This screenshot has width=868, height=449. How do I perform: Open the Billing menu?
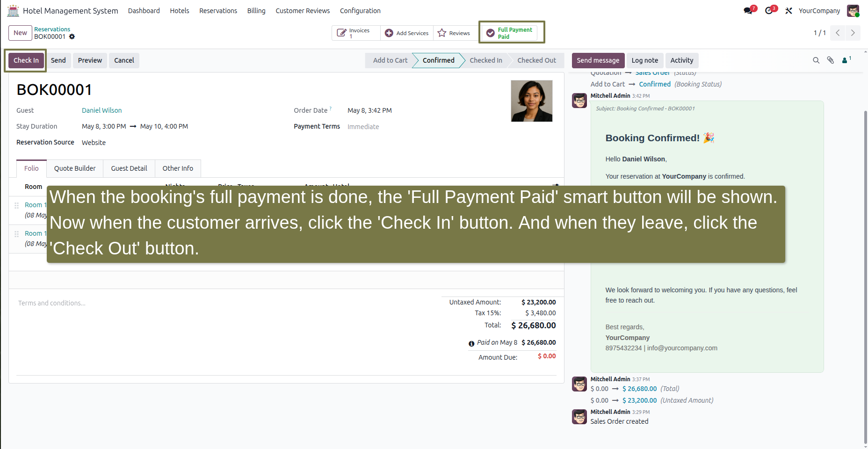coord(256,11)
